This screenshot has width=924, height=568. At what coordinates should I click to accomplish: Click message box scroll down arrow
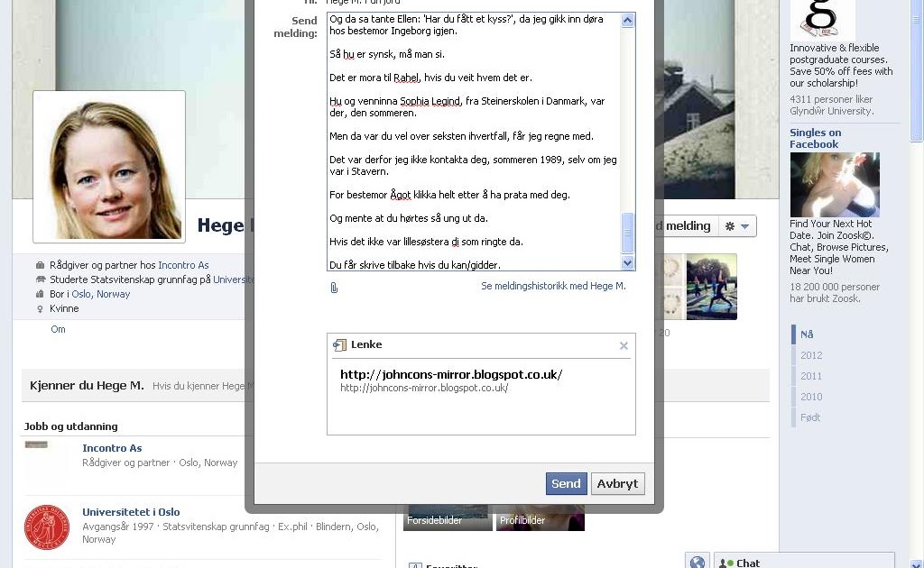(x=628, y=263)
